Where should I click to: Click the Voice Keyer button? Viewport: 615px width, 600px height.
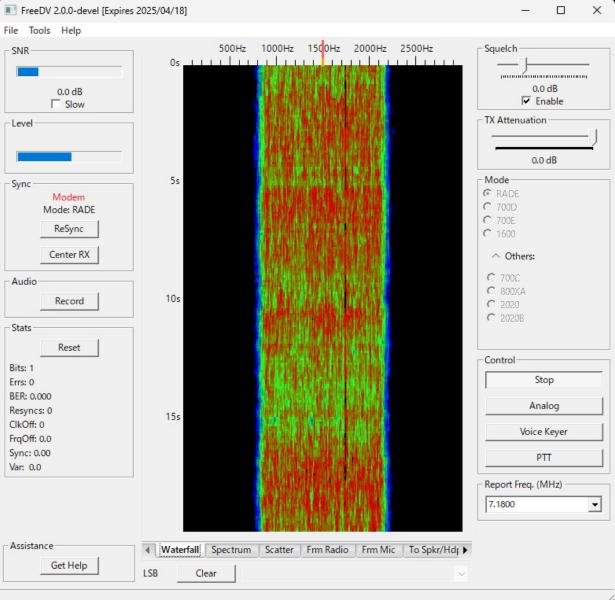pyautogui.click(x=544, y=432)
